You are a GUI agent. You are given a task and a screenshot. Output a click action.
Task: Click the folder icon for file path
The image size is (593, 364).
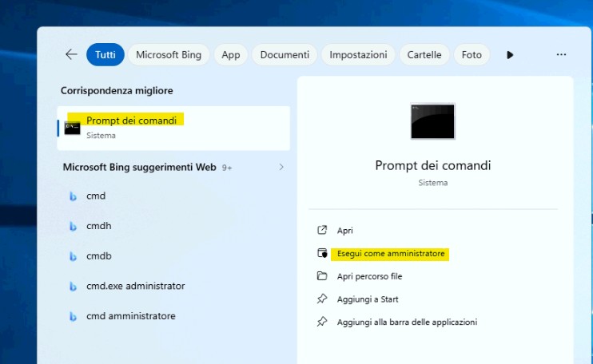[322, 276]
